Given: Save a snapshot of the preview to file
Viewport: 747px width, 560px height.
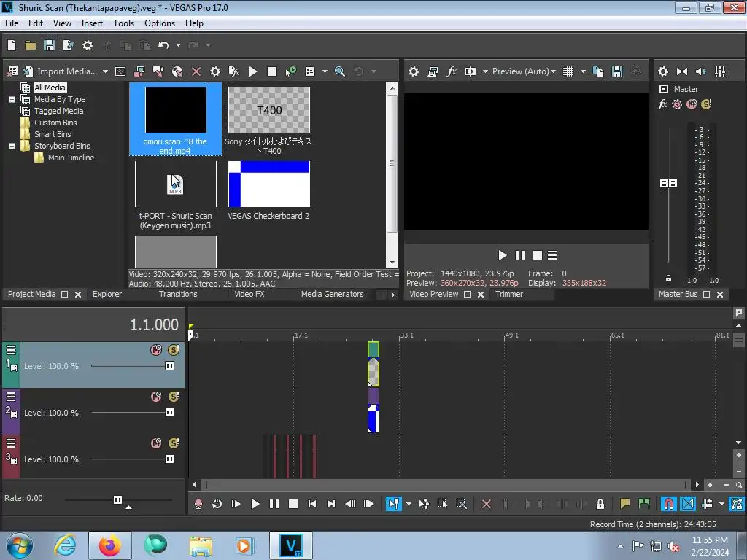Looking at the screenshot, I should coord(617,71).
